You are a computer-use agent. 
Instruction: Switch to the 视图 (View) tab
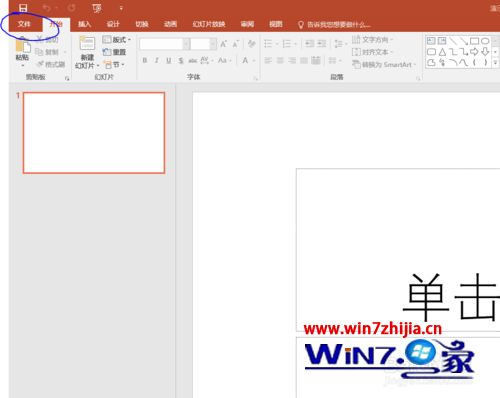tap(276, 24)
